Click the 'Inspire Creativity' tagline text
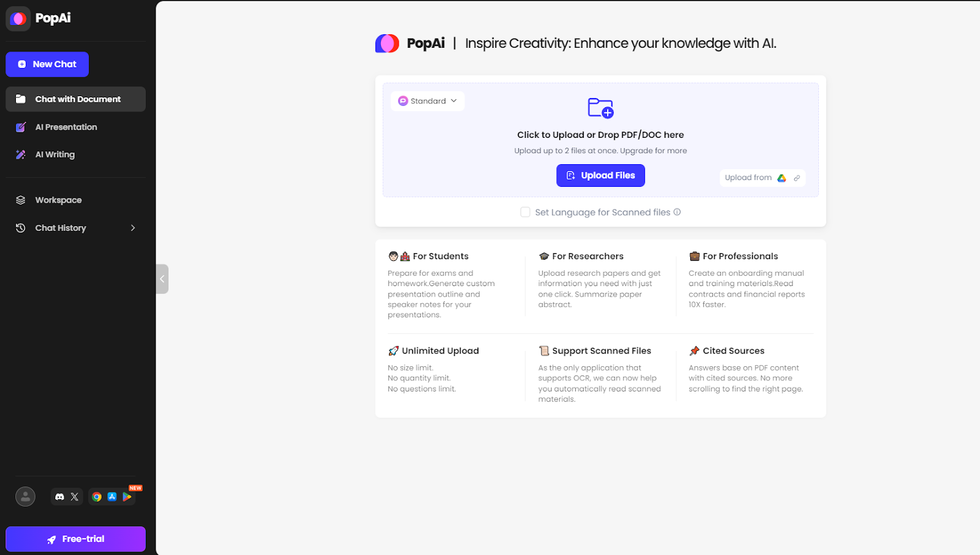The image size is (980, 555). click(x=620, y=43)
